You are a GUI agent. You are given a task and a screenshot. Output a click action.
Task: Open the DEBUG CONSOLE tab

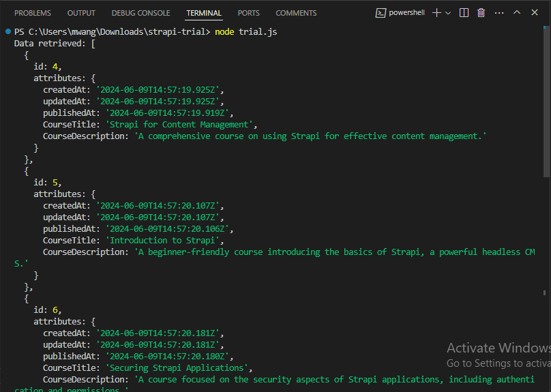click(x=140, y=13)
